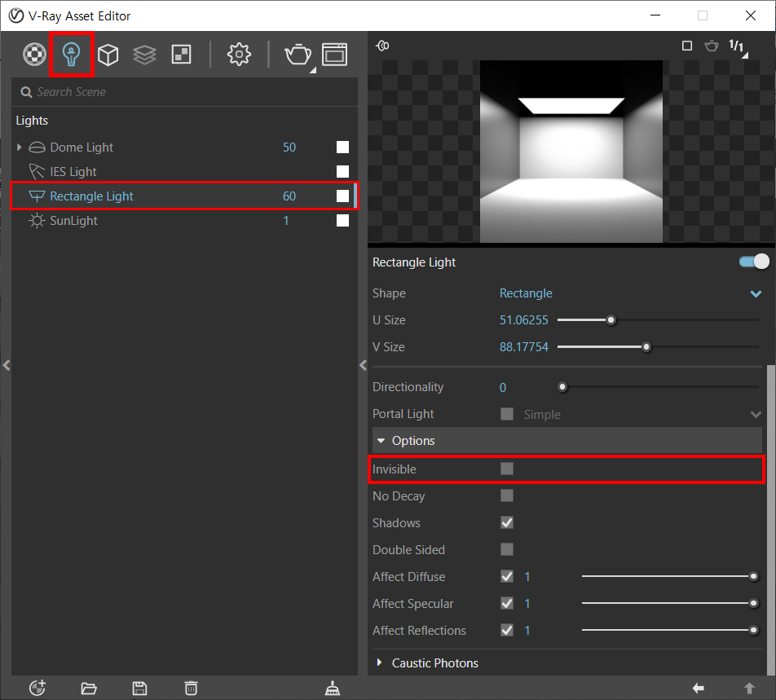
Task: Click the Affect Diffuse slider handle
Action: pyautogui.click(x=753, y=576)
